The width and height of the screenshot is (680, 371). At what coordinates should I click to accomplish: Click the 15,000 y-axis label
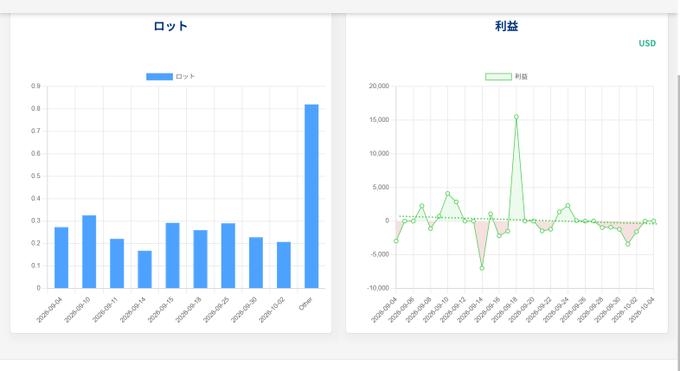coord(379,120)
